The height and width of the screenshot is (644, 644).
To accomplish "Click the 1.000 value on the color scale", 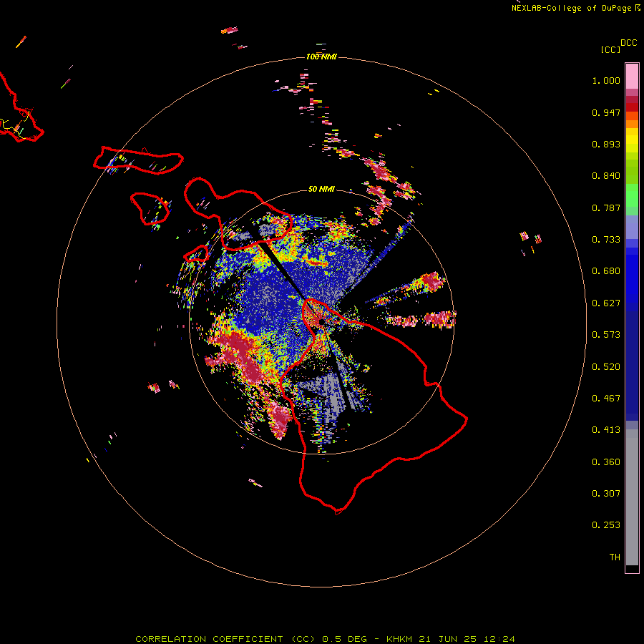I will tap(606, 80).
